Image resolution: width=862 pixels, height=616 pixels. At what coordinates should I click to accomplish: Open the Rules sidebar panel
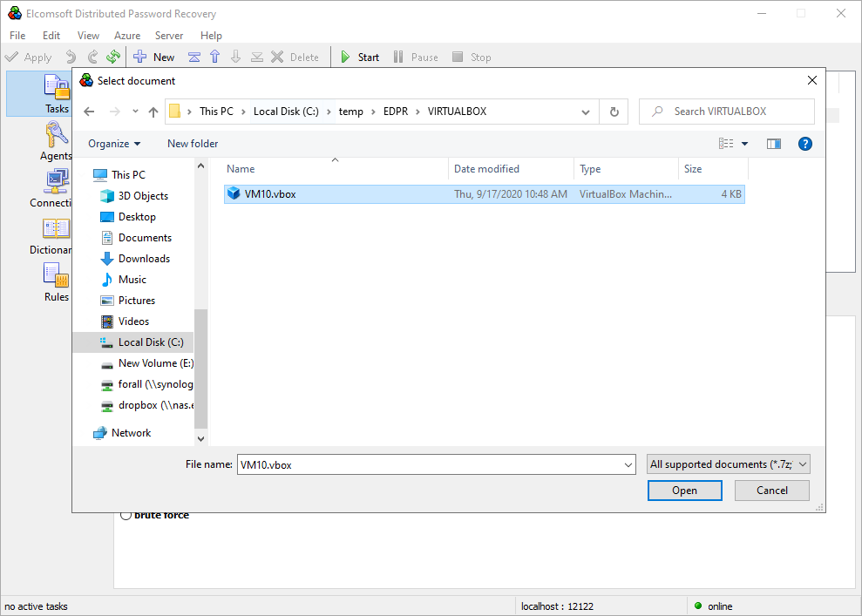tap(57, 282)
